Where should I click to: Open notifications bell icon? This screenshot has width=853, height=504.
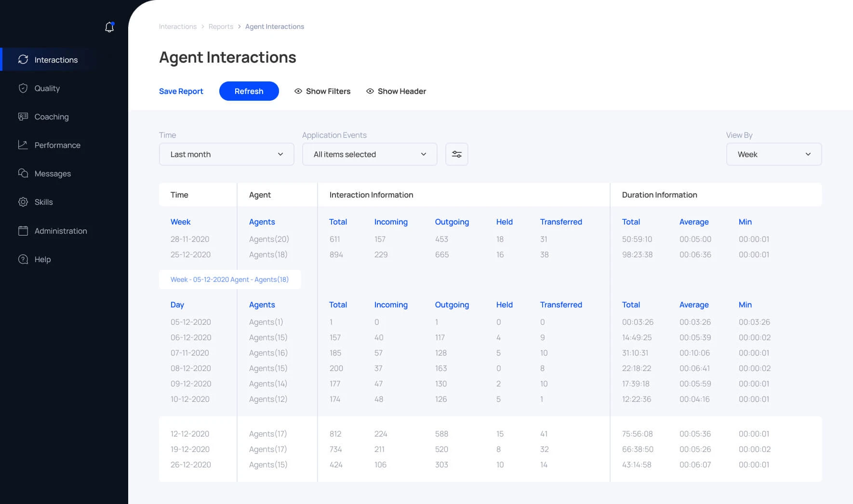pos(109,27)
